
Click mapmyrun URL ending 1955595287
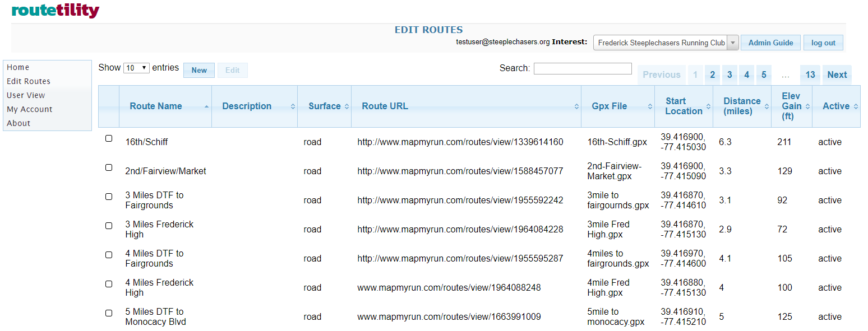(x=460, y=259)
